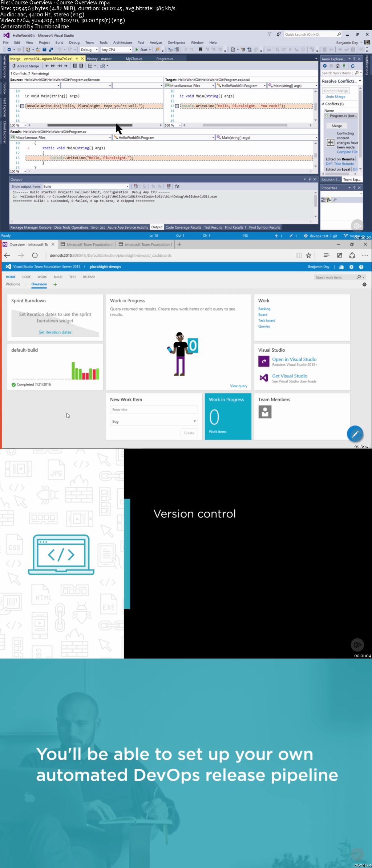Click the Search work items box in TFS

[340, 277]
